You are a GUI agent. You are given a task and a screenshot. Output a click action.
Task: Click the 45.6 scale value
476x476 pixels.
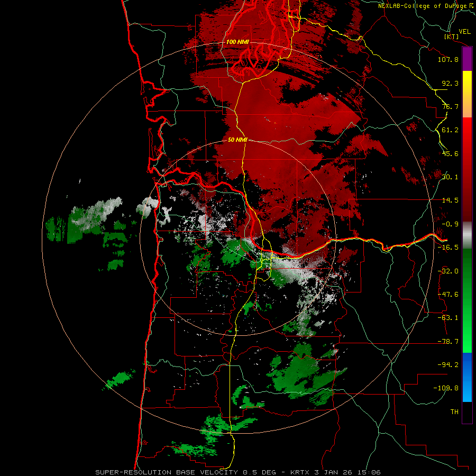[x=450, y=153]
